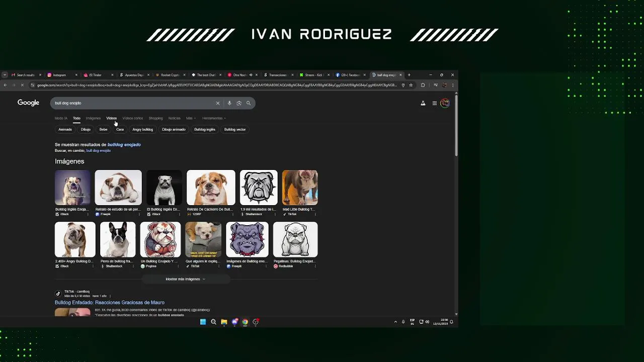Screen dimensions: 644x362
Task: Switch to the Stream - Kick tab
Action: pyautogui.click(x=313, y=75)
